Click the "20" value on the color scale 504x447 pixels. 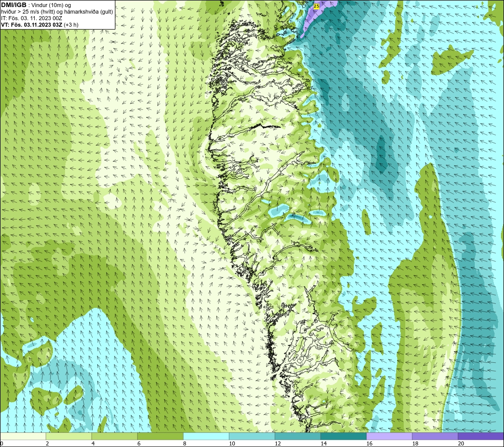pyautogui.click(x=461, y=443)
